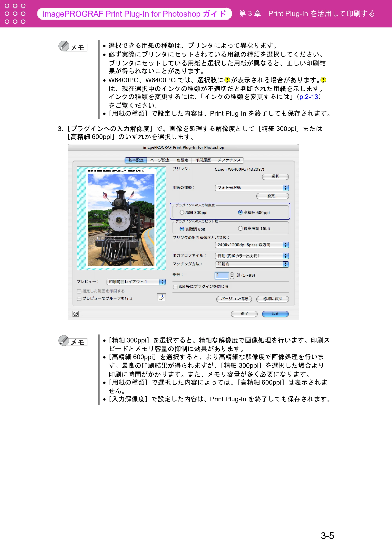Enable プレビューでプルーフを行う checkbox
The image size is (392, 555).
[x=79, y=299]
